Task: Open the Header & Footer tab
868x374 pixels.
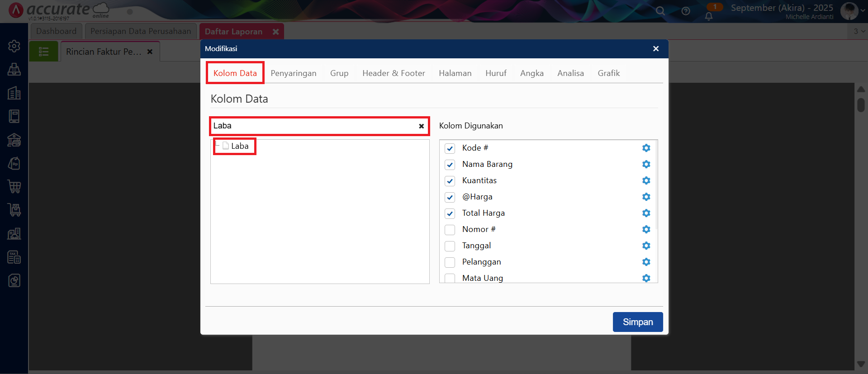Action: tap(394, 73)
